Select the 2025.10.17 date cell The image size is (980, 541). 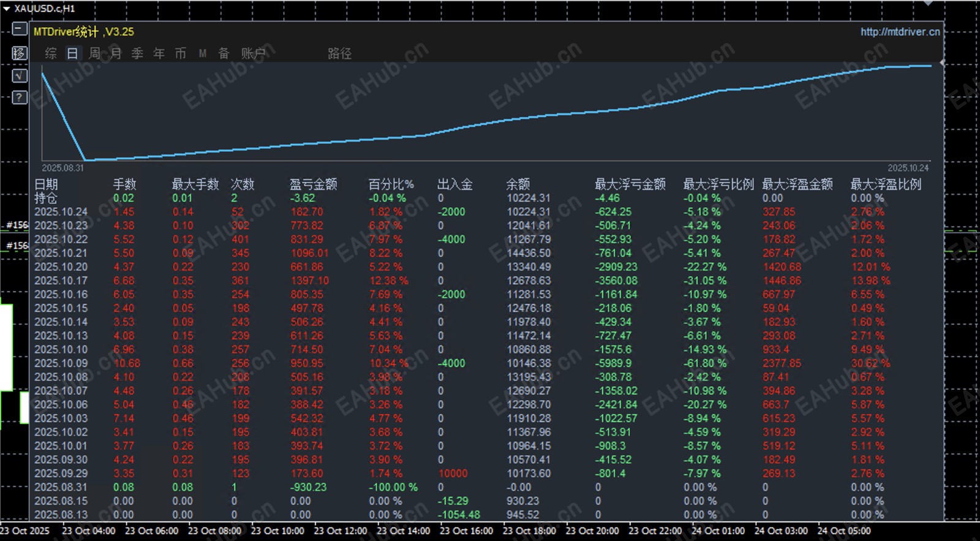click(61, 281)
